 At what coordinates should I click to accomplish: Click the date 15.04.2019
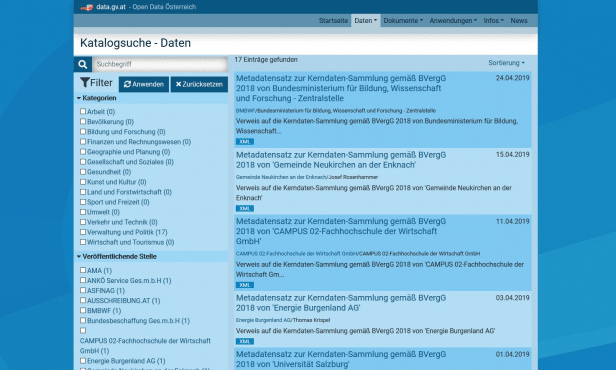point(512,154)
